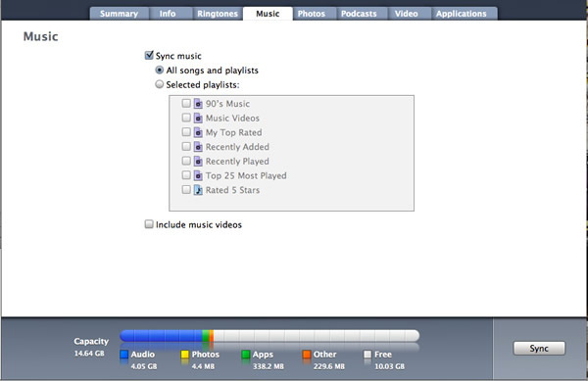The image size is (588, 381).
Task: Check the Music Videos playlist checkbox
Action: [186, 118]
